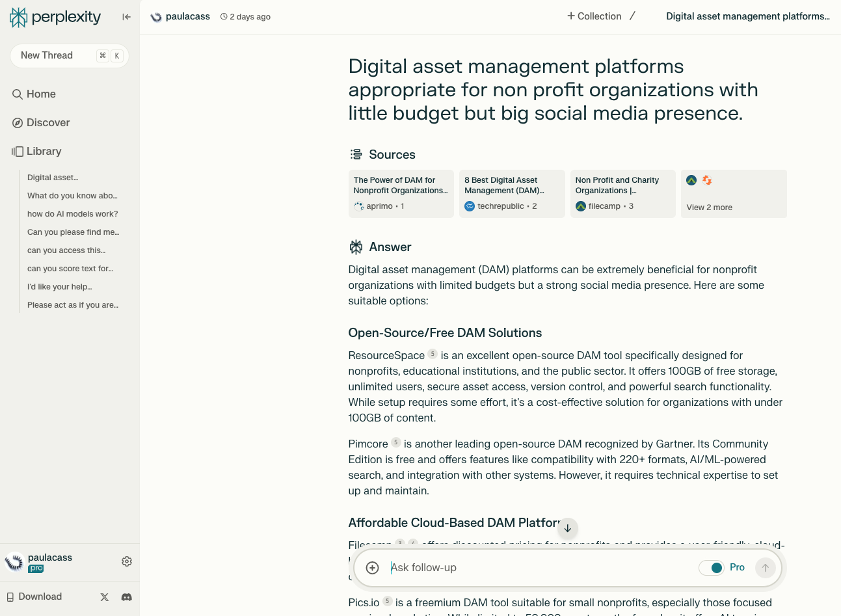841x616 pixels.
Task: Open the paulacass profile at sidebar bottom
Action: click(x=39, y=562)
